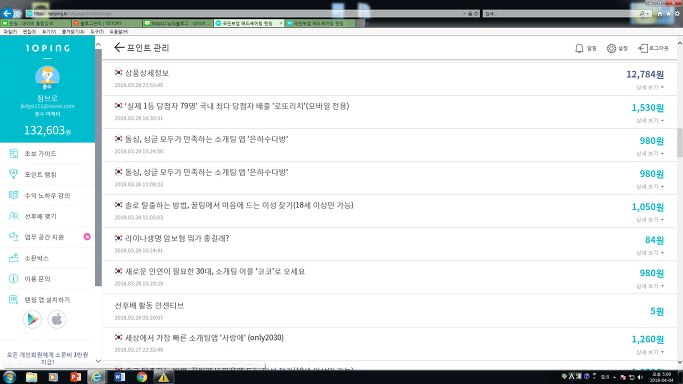
Task: Close the active 국민부업 browser tab
Action: pyautogui.click(x=281, y=23)
